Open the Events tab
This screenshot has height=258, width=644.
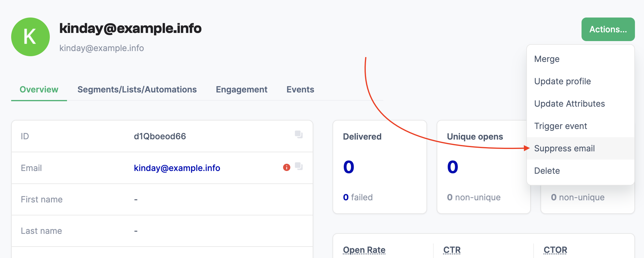(300, 89)
